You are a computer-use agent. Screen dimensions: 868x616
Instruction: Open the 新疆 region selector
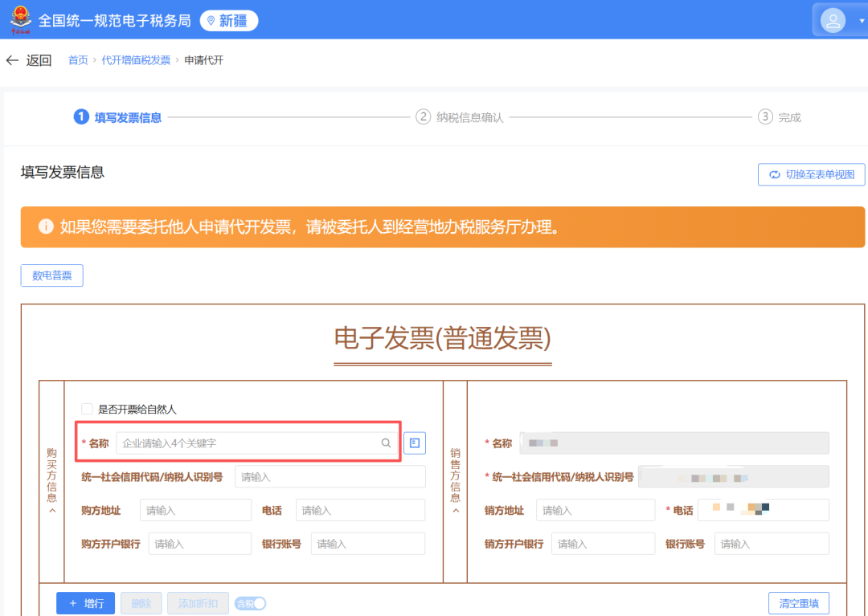click(228, 20)
